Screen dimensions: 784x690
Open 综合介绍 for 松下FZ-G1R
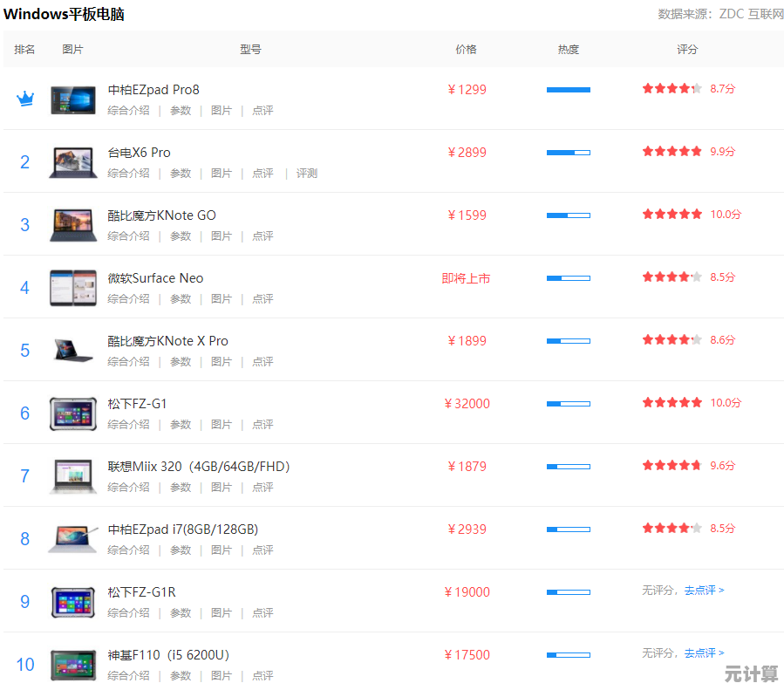pos(128,613)
